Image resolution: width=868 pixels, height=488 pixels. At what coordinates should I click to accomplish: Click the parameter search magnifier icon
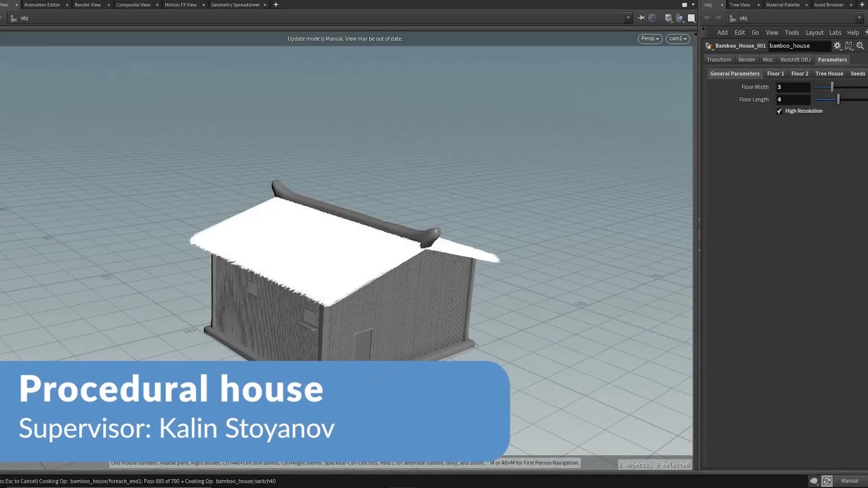[x=861, y=46]
